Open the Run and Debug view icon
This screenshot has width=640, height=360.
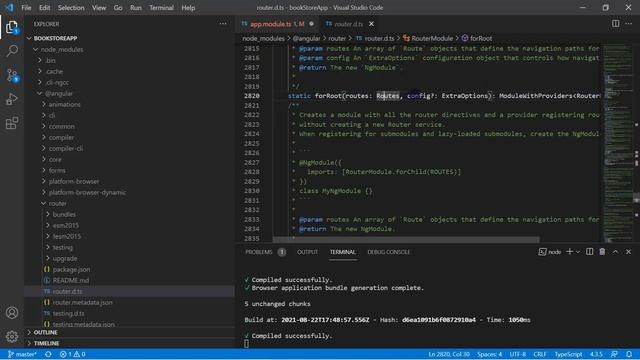[12, 99]
